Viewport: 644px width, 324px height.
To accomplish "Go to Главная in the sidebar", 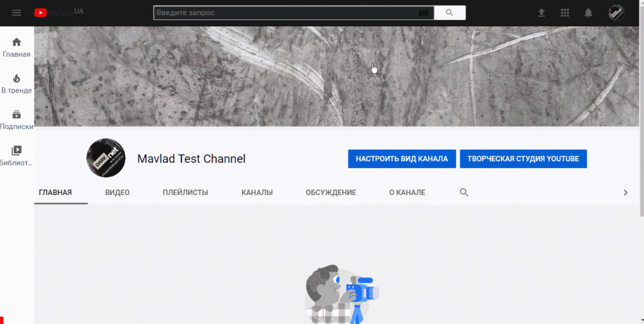I will point(16,47).
